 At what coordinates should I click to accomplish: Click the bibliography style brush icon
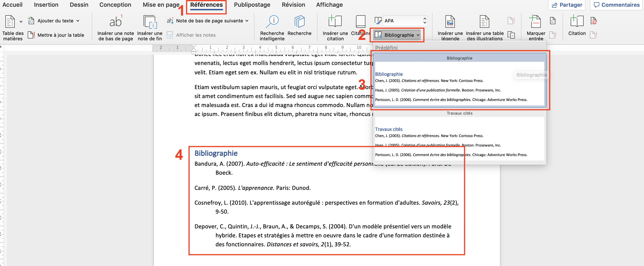click(x=378, y=21)
